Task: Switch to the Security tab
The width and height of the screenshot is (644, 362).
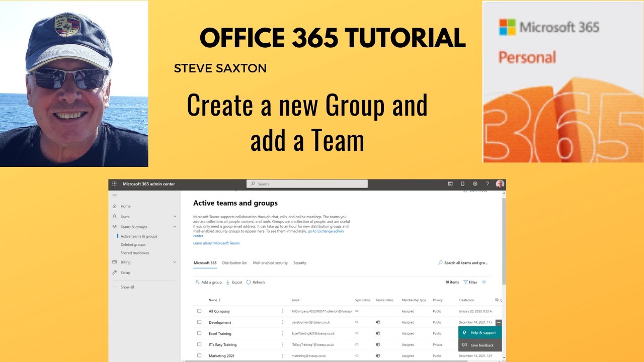Action: 300,263
